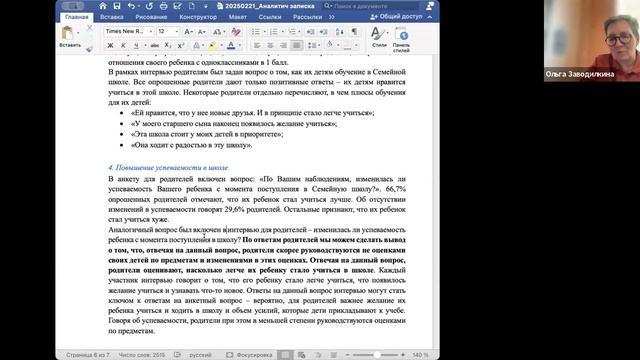This screenshot has height=360, width=640.
Task: Cut selection with the scissors icon
Action: click(89, 28)
